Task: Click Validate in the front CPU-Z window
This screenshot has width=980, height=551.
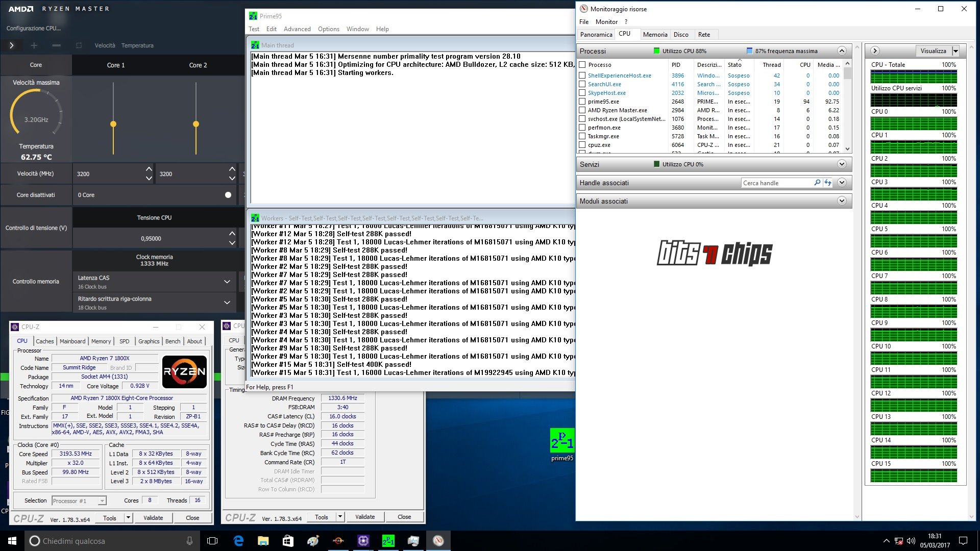Action: point(153,518)
